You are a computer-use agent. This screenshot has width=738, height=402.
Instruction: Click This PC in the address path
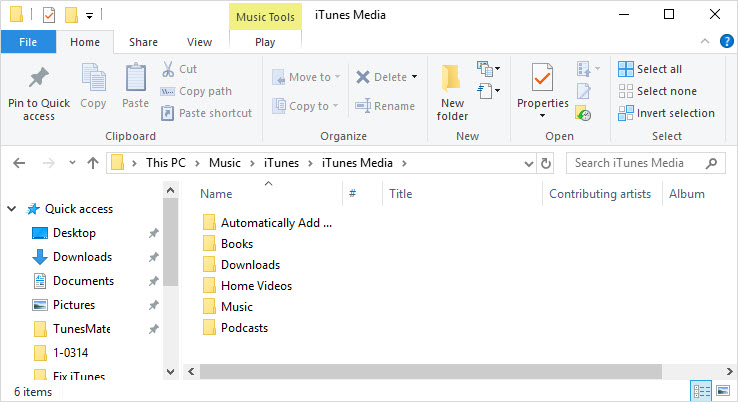pos(166,163)
